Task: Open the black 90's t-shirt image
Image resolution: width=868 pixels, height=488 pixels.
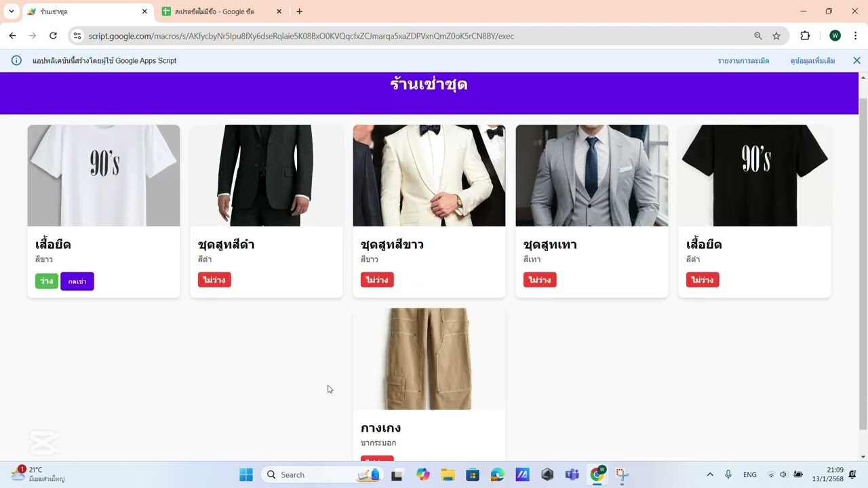Action: pos(755,176)
